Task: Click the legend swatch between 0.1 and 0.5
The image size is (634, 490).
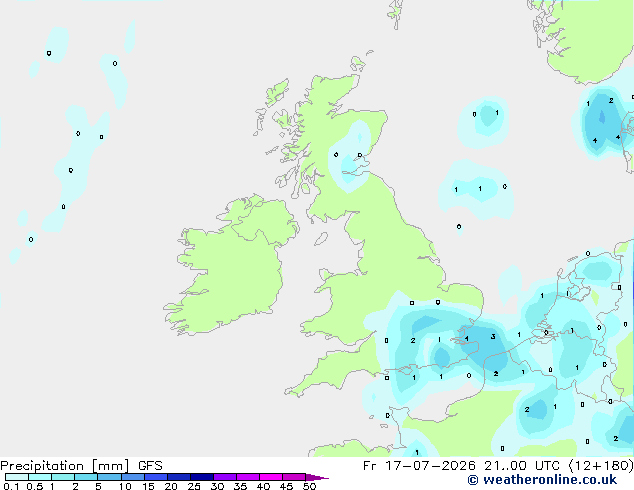Action: pyautogui.click(x=17, y=477)
